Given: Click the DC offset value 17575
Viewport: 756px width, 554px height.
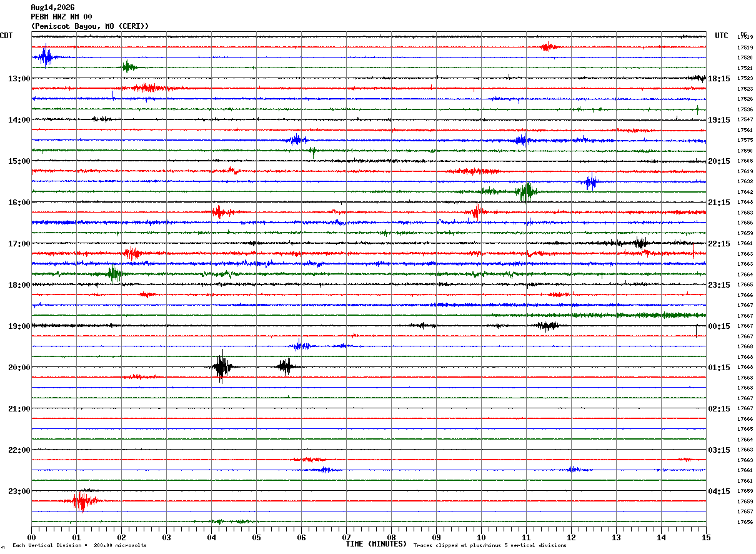Looking at the screenshot, I should pyautogui.click(x=745, y=141).
